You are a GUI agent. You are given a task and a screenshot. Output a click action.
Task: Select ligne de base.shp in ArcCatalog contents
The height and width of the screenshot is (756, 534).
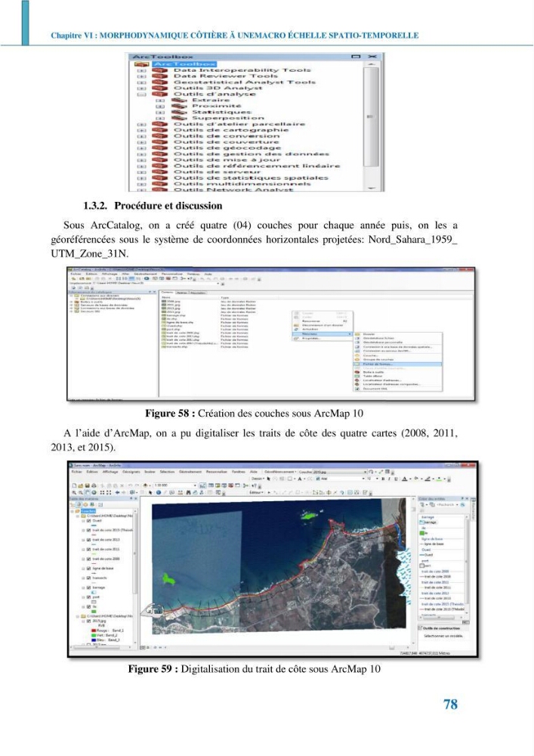point(177,321)
